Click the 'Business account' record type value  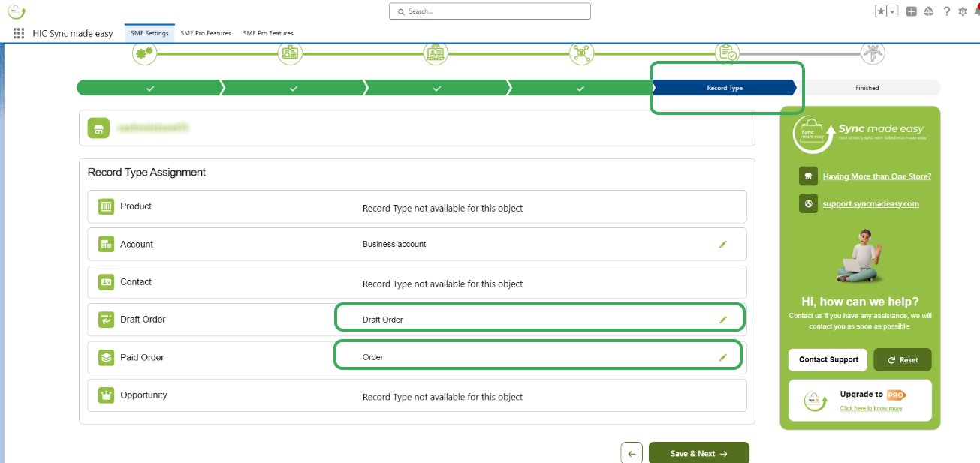coord(394,244)
